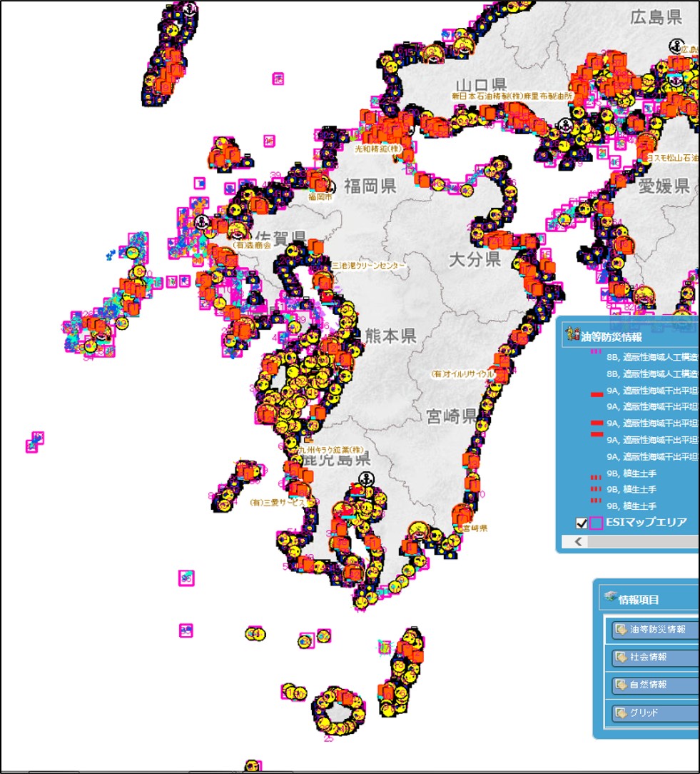Uncheck the ESIマップエリア checkbox
Viewport: 700px width, 774px height.
pyautogui.click(x=582, y=523)
